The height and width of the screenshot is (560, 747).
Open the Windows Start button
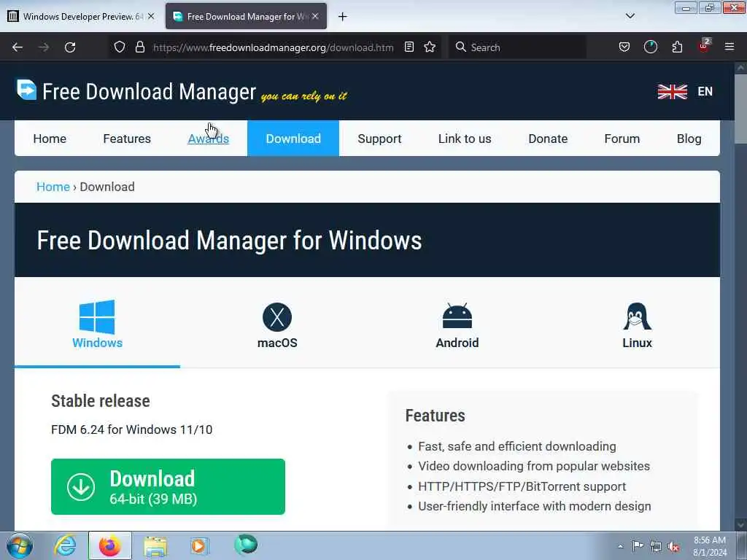pyautogui.click(x=20, y=545)
